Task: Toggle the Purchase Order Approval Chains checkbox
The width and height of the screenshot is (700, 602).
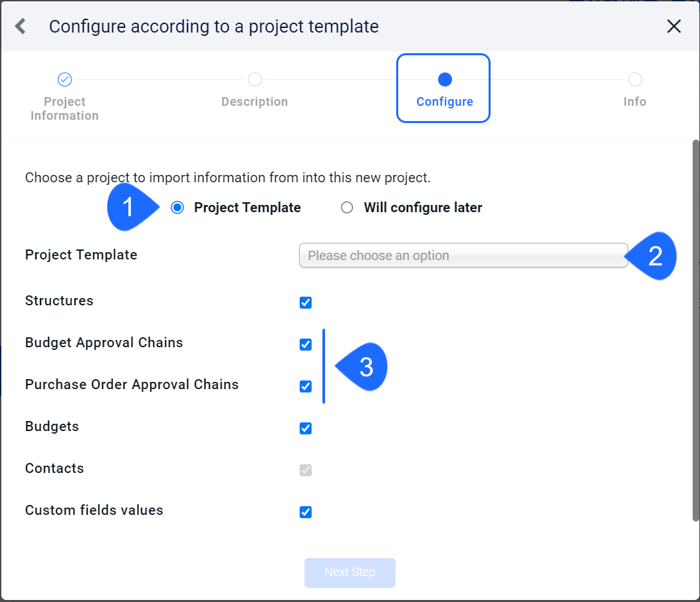Action: coord(305,386)
